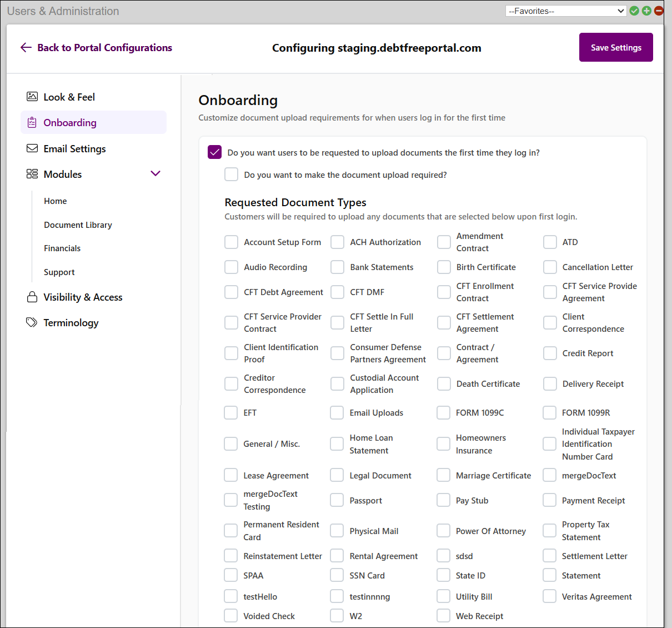672x628 pixels.
Task: Select the Financials module
Action: pos(62,248)
